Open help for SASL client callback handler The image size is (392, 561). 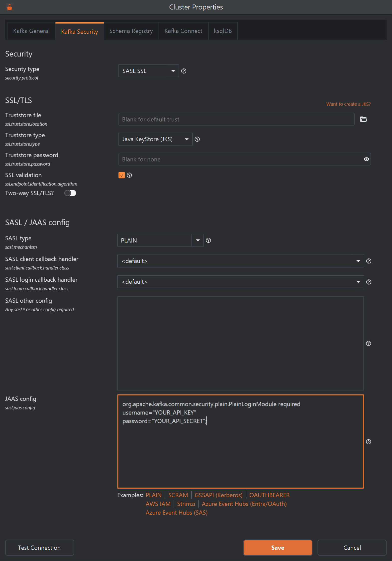tap(369, 261)
